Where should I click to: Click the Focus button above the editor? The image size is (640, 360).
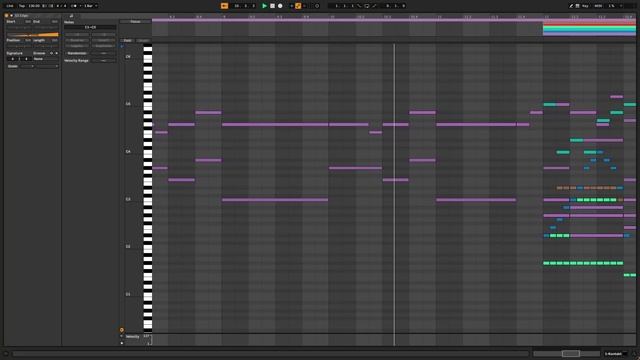(x=135, y=22)
